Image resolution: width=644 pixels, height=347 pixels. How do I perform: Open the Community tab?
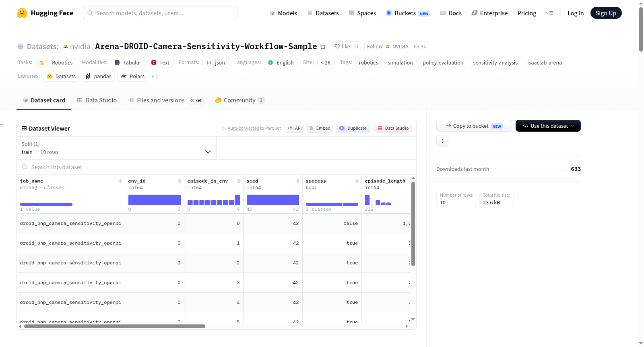(240, 100)
